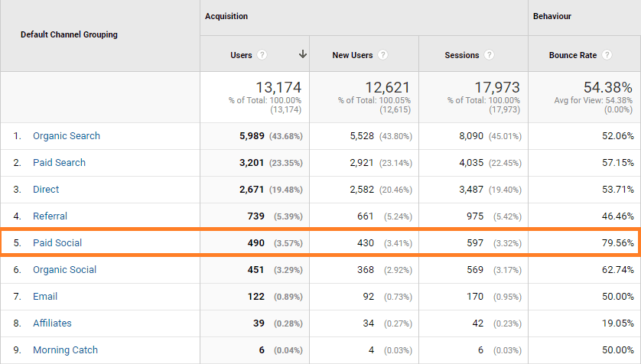Select Organic Search sessions 8,090
Screen dimensions: 641x364
471,136
